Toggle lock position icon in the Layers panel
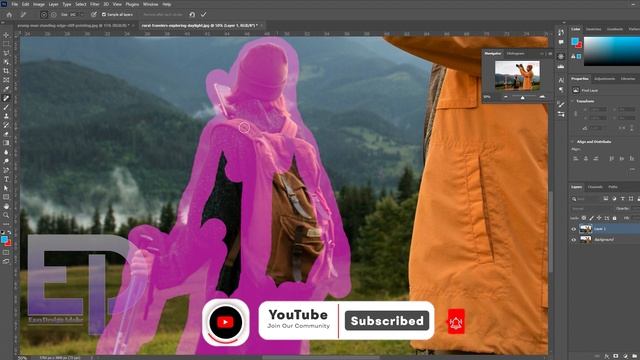The width and height of the screenshot is (640, 360). coord(599,218)
